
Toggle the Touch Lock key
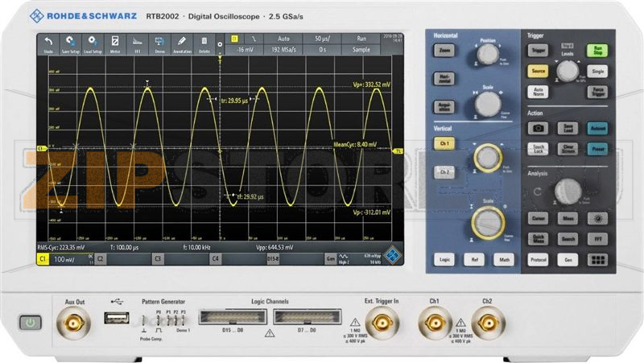(538, 149)
